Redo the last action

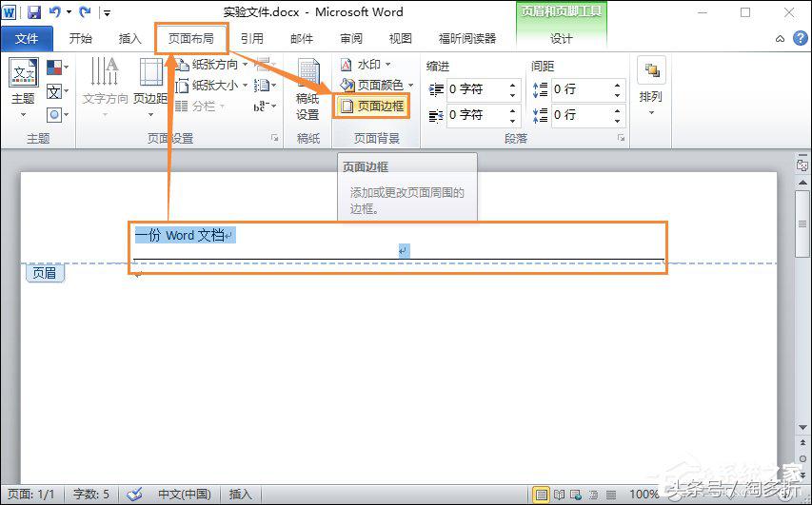tap(85, 11)
